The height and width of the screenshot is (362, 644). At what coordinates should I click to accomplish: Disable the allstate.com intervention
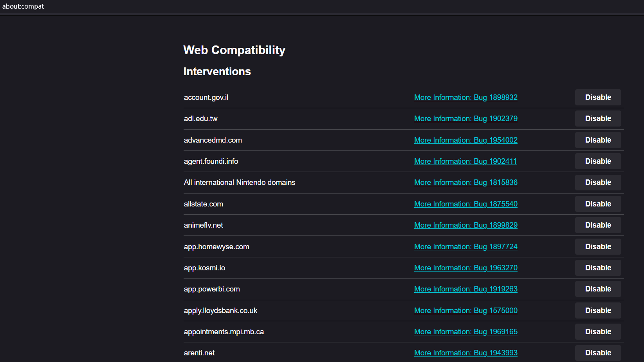(598, 204)
